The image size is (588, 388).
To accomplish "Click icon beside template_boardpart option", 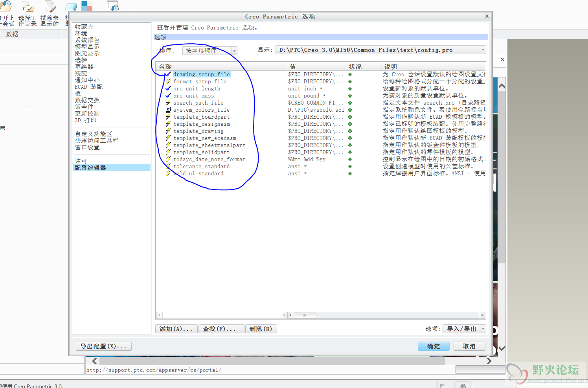I will 168,117.
